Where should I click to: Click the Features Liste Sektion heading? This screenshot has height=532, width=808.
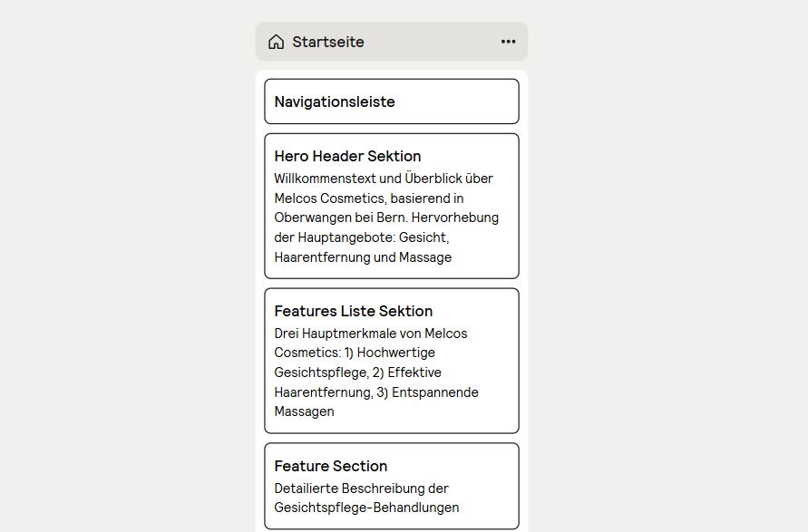[x=354, y=311]
